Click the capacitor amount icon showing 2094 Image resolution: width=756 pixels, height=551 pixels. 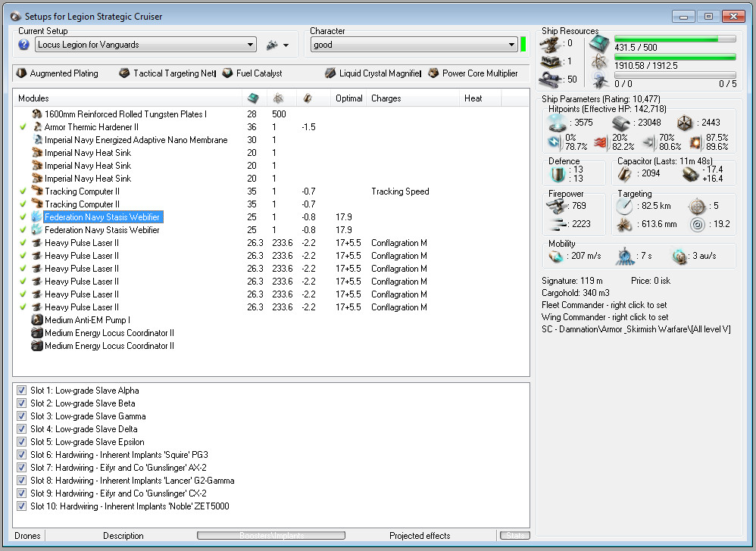[625, 174]
